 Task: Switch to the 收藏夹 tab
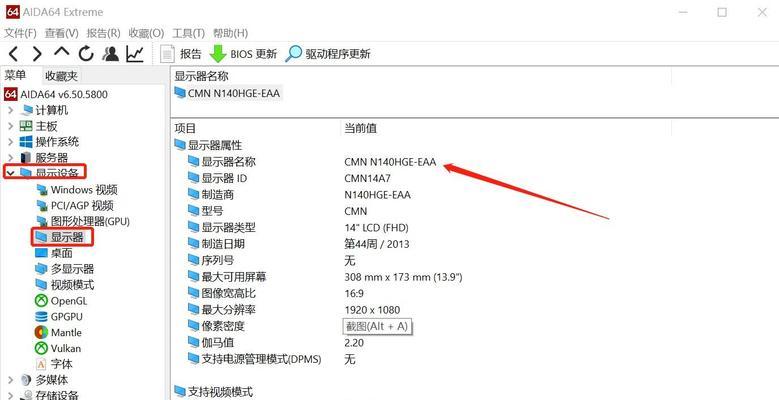pos(62,76)
